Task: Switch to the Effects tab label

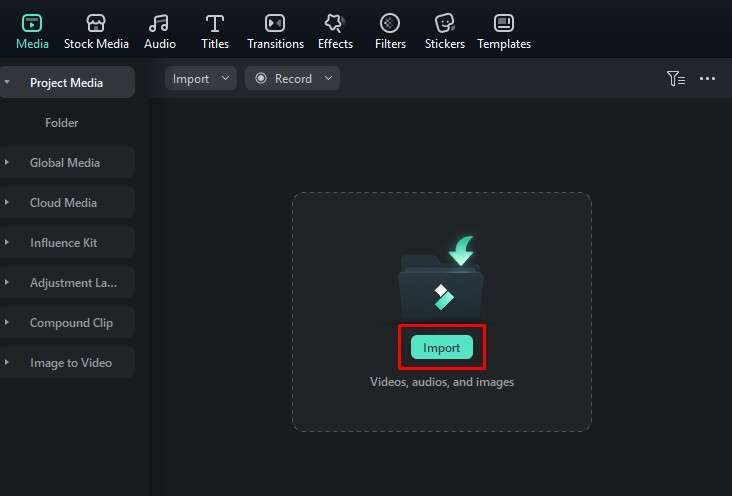Action: click(x=335, y=44)
